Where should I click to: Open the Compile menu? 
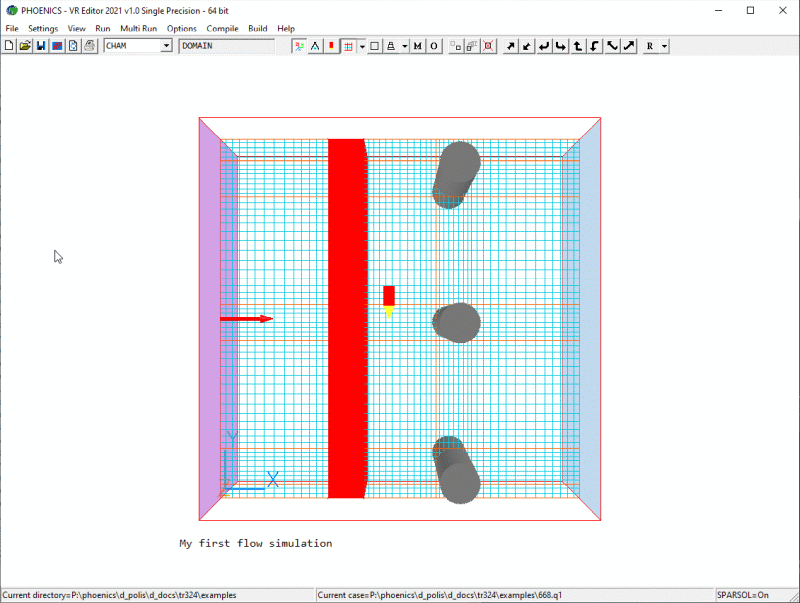coord(223,28)
